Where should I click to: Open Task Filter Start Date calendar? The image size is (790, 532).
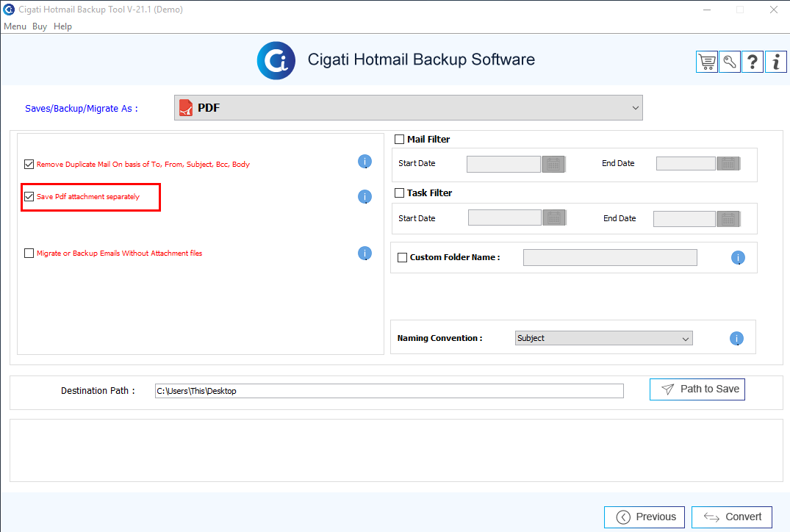click(555, 218)
